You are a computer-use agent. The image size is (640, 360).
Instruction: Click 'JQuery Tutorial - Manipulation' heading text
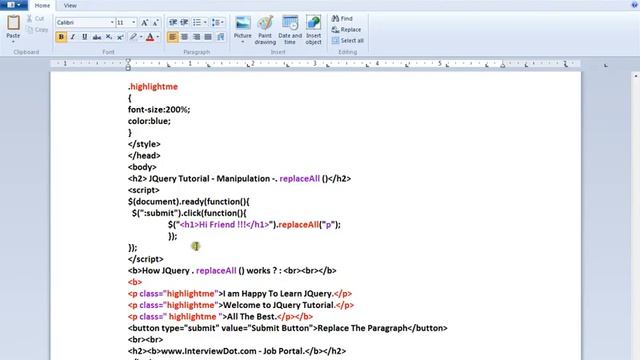pos(209,178)
